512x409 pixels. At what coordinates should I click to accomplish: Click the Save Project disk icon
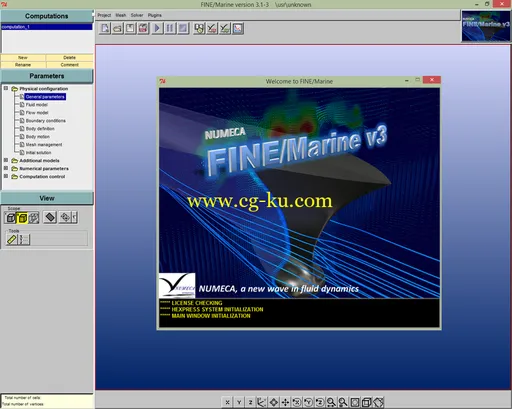click(130, 28)
